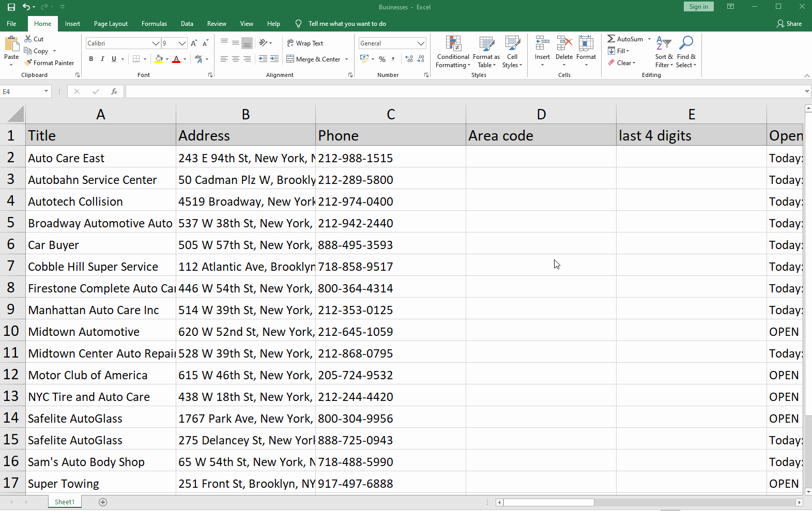Viewport: 812px width, 511px height.
Task: Switch to the Insert tab
Action: [x=72, y=24]
